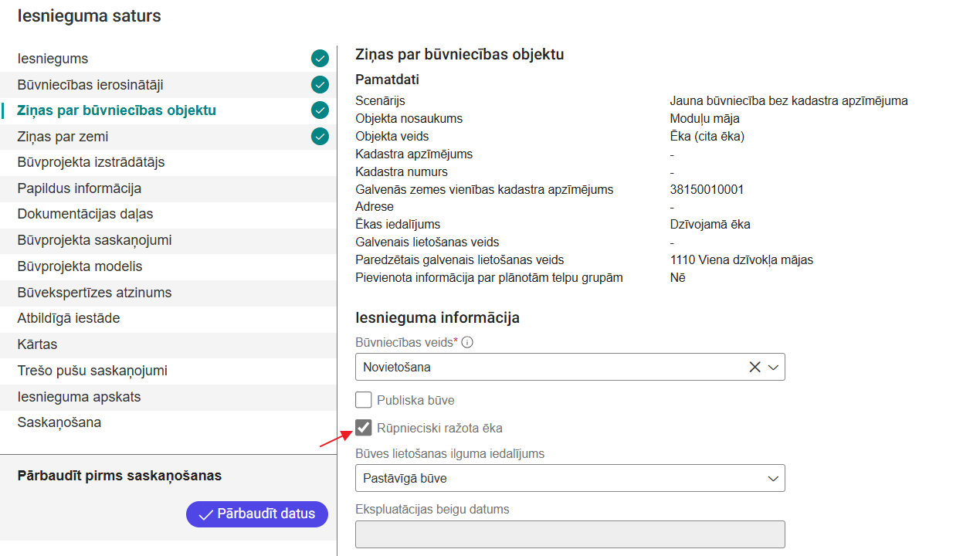Open the Pastāvīgā būve dropdown

click(569, 478)
